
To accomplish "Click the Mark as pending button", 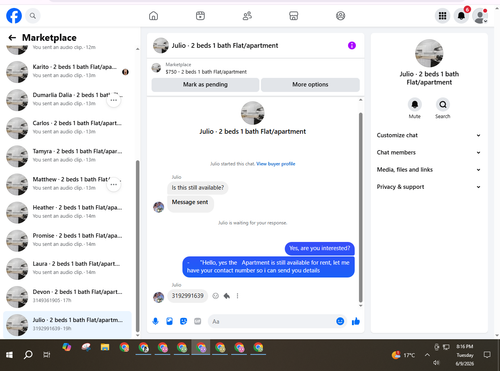I will coord(205,85).
